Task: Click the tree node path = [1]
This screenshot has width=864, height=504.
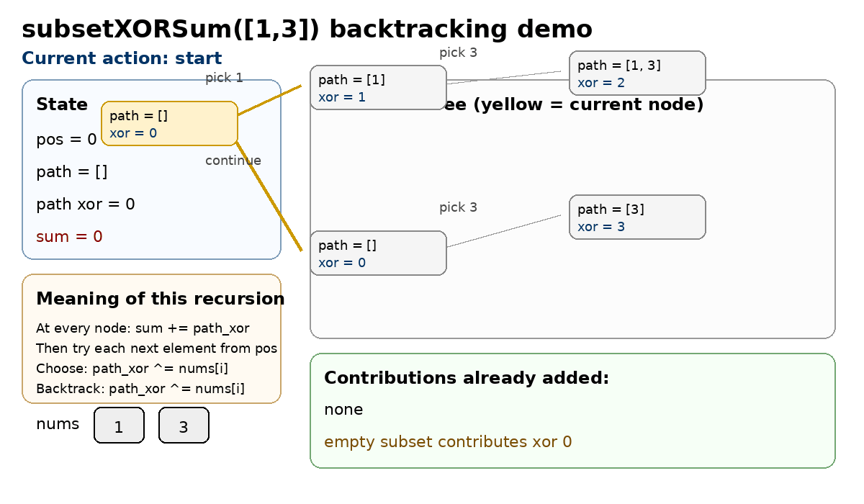Action: tap(378, 87)
